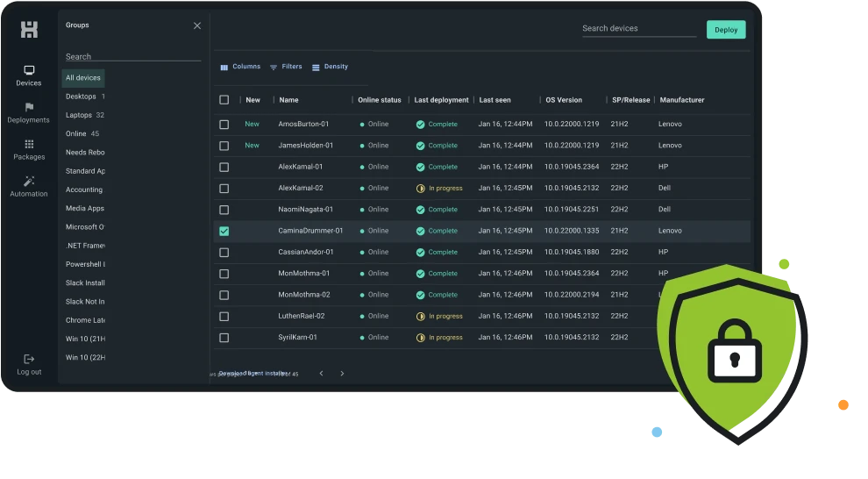Screen dimensions: 868x479
Task: Click the Groups search field
Action: 133,56
